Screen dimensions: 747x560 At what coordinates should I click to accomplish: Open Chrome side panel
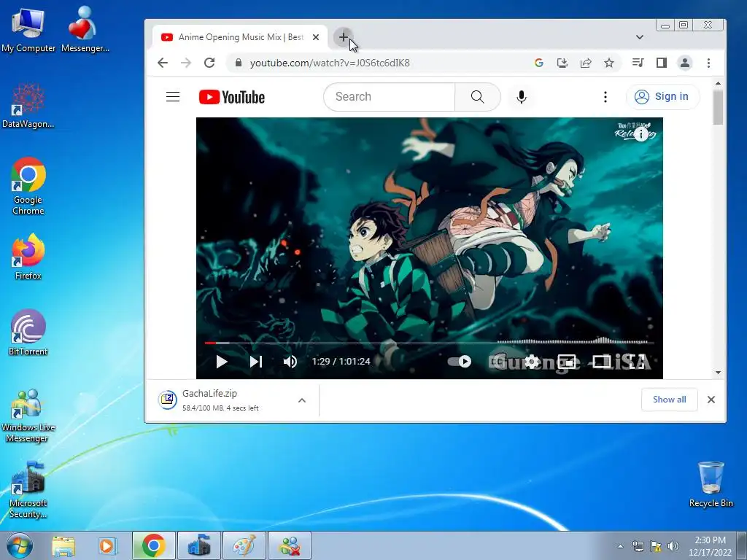coord(661,63)
